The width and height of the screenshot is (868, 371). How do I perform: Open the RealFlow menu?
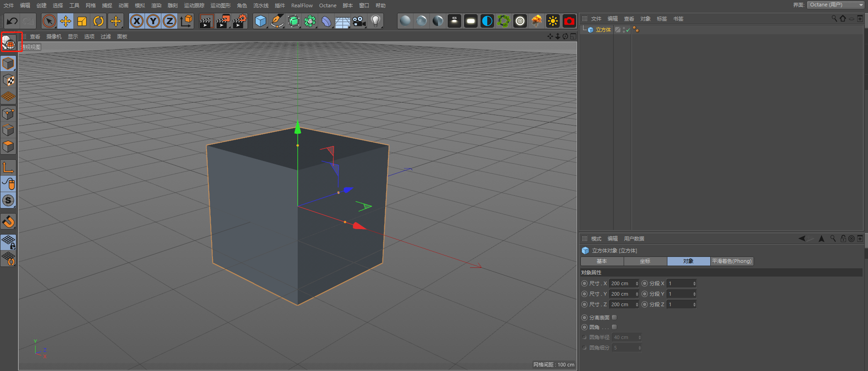click(302, 5)
